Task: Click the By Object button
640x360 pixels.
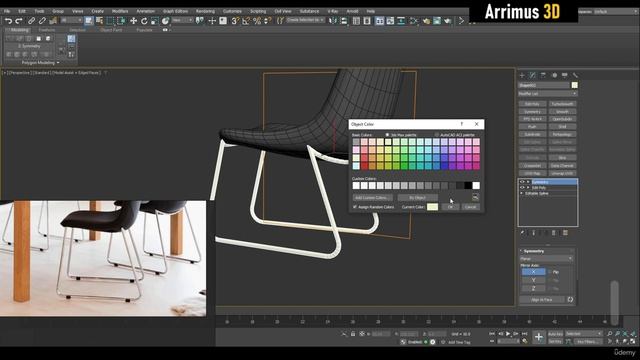Action: click(418, 198)
